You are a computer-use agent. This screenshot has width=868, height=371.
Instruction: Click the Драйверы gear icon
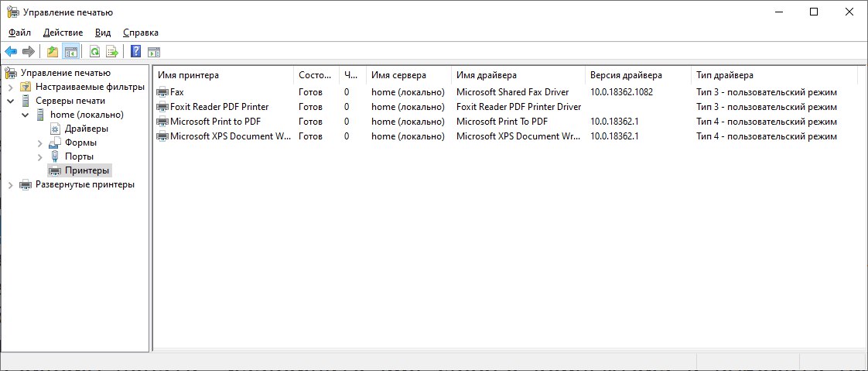[55, 129]
